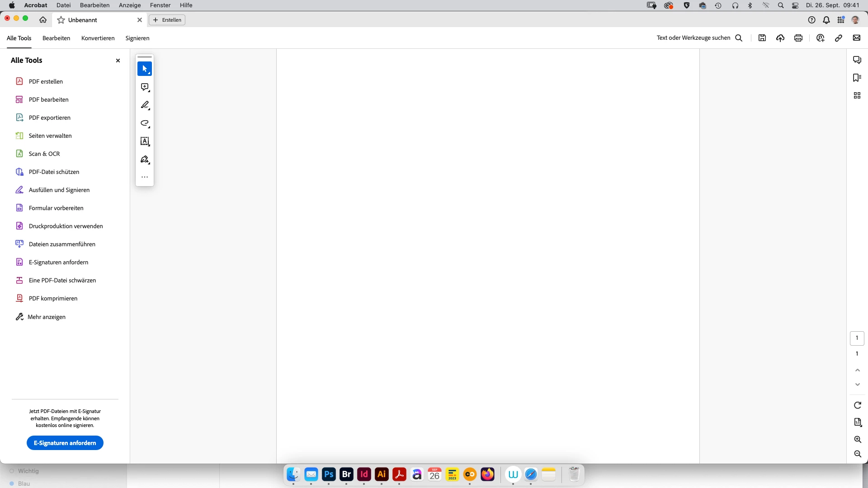Viewport: 868px width, 488px height.
Task: Rotate the page view
Action: point(857,405)
